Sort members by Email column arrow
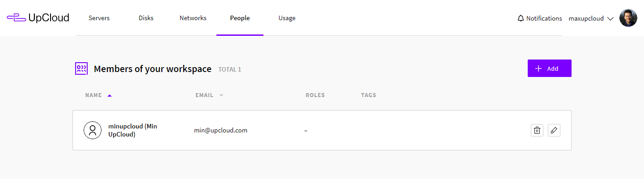Image resolution: width=644 pixels, height=179 pixels. 221,95
